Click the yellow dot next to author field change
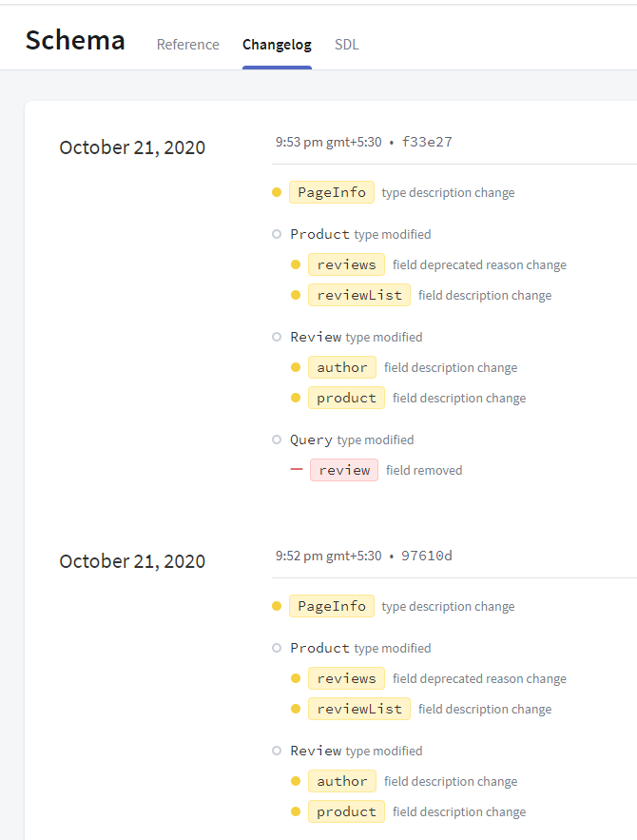Image resolution: width=637 pixels, height=840 pixels. point(296,366)
